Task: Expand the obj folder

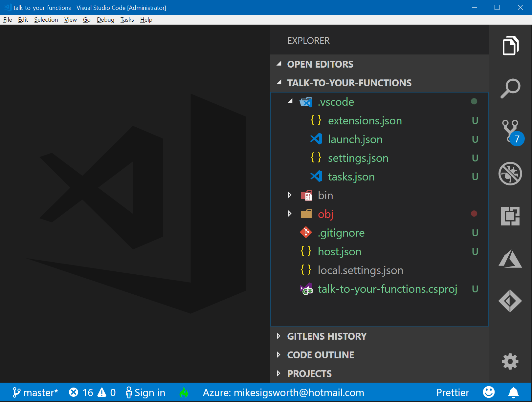Action: pos(290,214)
